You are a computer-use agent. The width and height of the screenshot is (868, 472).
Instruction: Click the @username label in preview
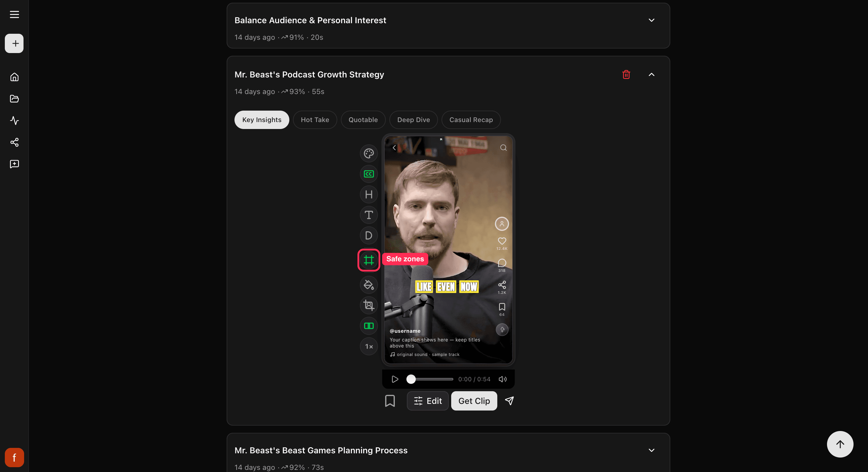tap(405, 331)
